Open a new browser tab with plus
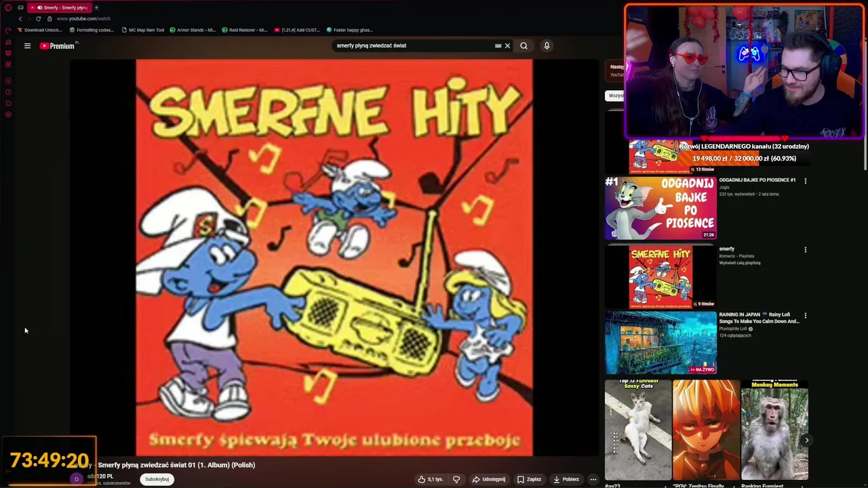 (x=96, y=7)
